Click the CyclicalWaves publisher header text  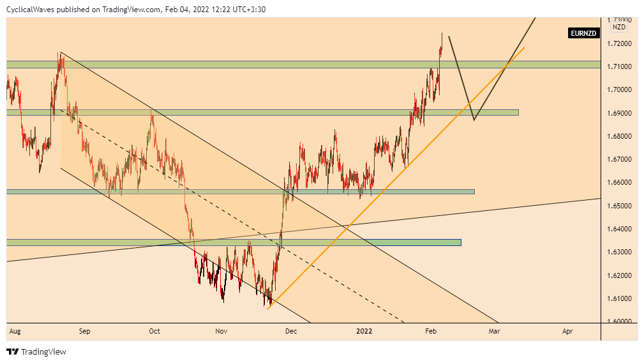point(136,9)
